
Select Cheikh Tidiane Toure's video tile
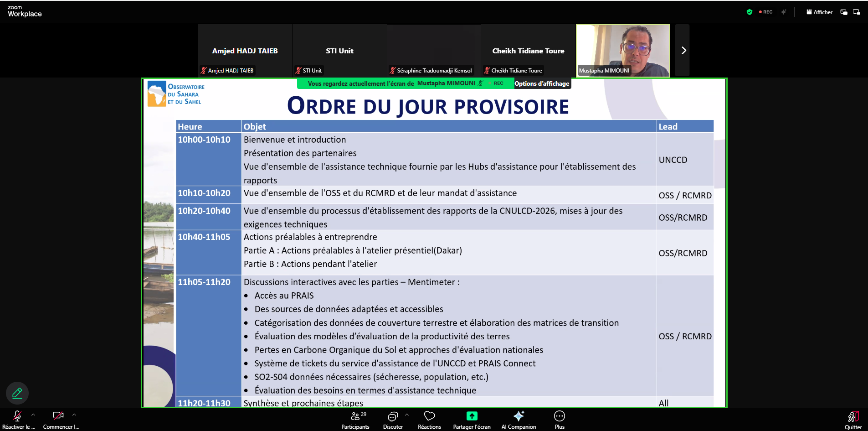coord(527,50)
